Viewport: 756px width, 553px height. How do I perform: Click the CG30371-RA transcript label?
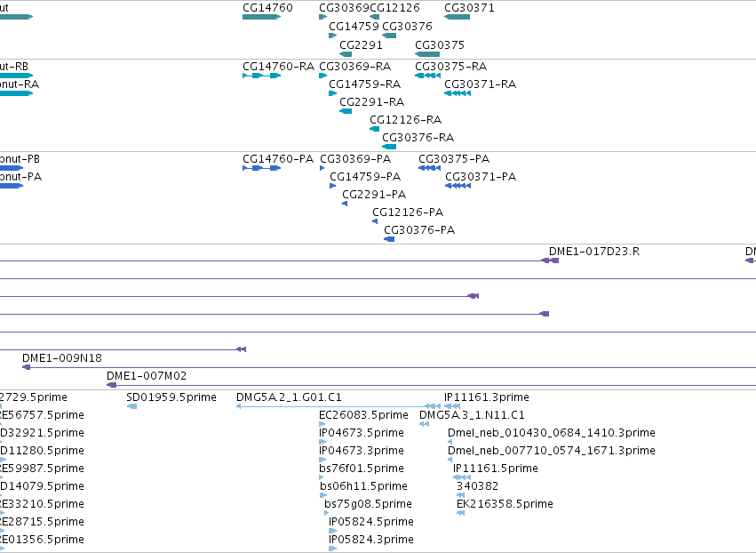point(481,84)
